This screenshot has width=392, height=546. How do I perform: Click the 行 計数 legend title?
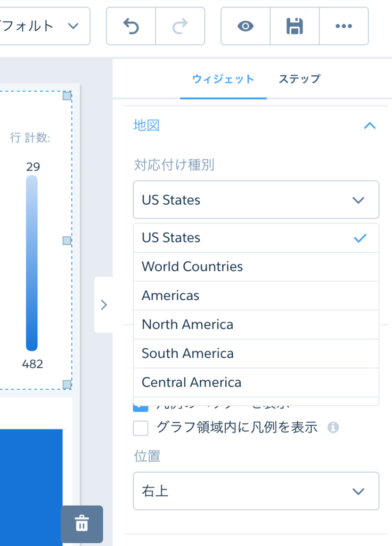pos(30,138)
